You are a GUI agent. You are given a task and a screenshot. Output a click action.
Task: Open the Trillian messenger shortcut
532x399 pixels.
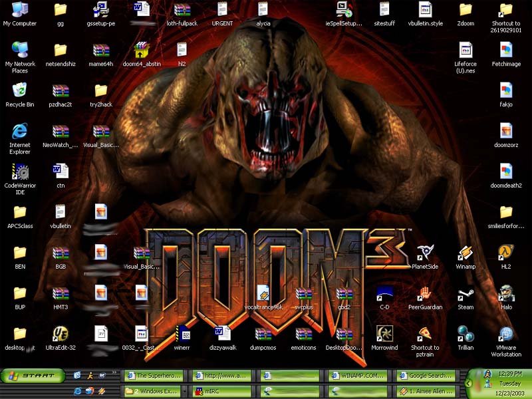465,338
